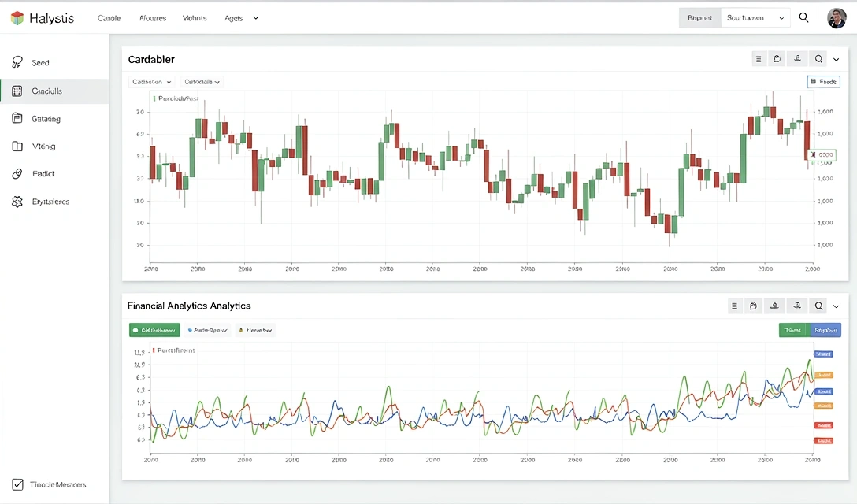Collapse the Cardabler panel using chevron
The width and height of the screenshot is (857, 504).
[837, 59]
